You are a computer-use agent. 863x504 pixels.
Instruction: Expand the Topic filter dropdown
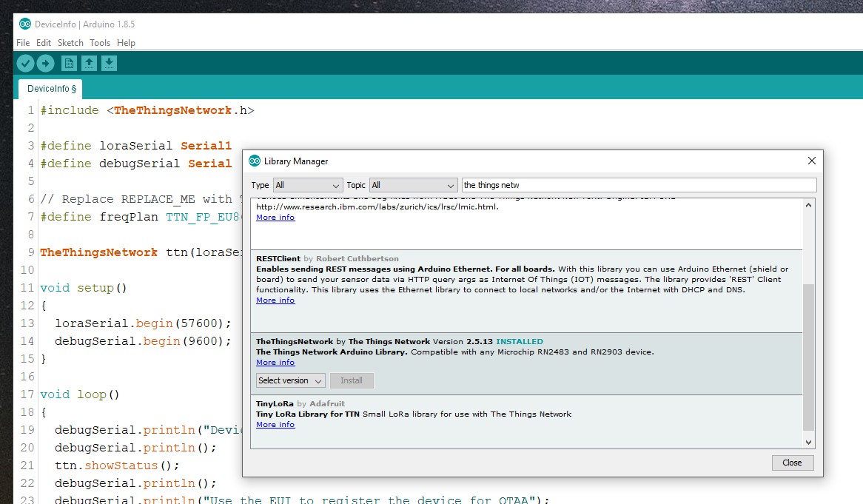413,185
